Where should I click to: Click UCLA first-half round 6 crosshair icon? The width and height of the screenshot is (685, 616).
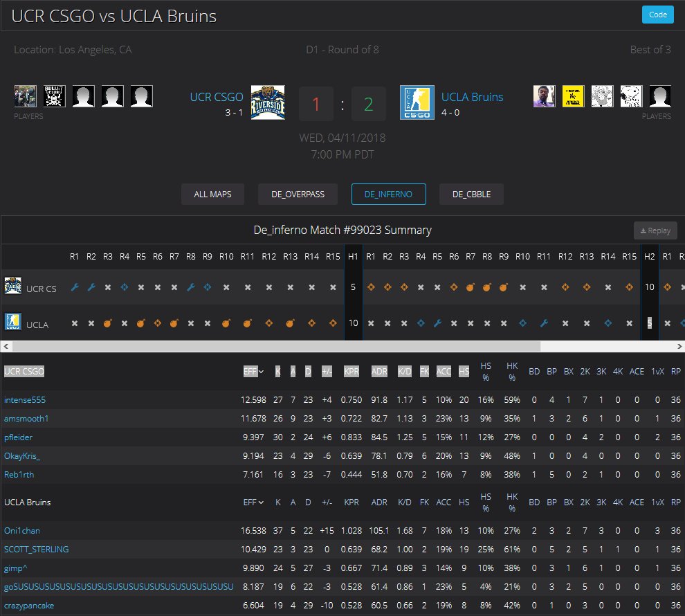(158, 323)
